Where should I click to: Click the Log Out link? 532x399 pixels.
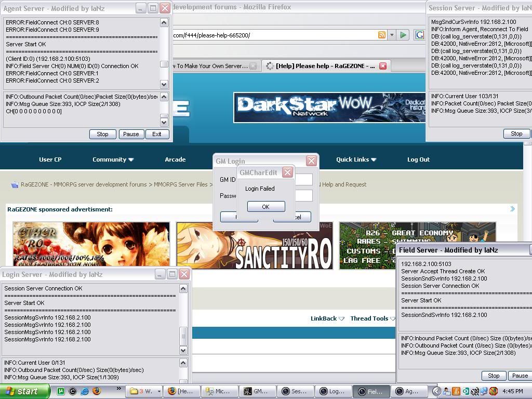click(x=418, y=159)
